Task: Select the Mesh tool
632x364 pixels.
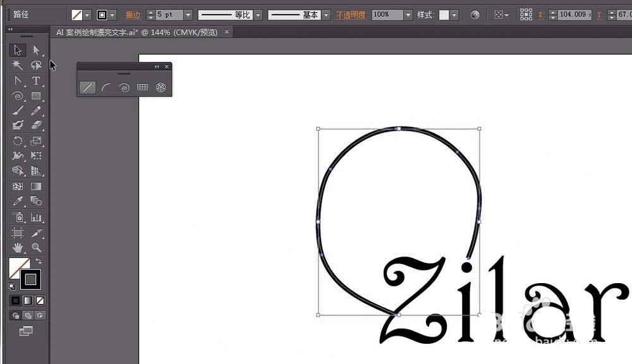Action: (x=18, y=186)
